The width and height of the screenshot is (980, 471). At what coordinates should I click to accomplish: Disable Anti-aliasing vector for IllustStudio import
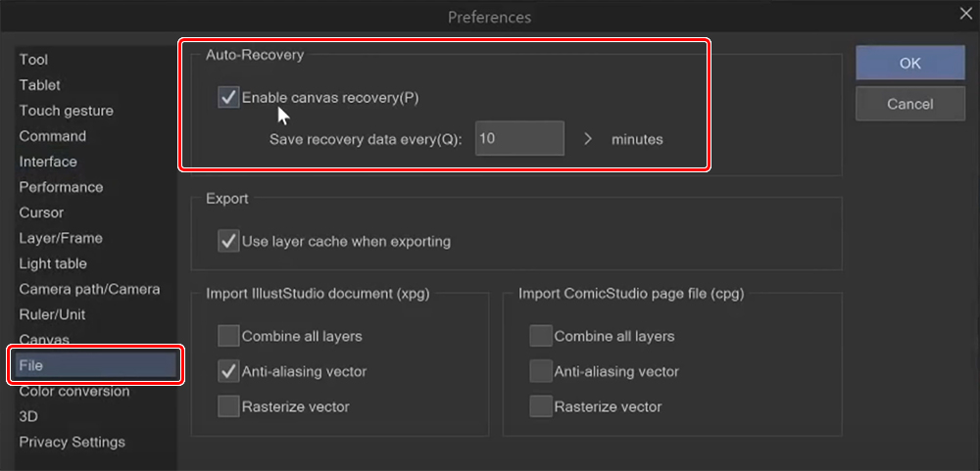228,372
